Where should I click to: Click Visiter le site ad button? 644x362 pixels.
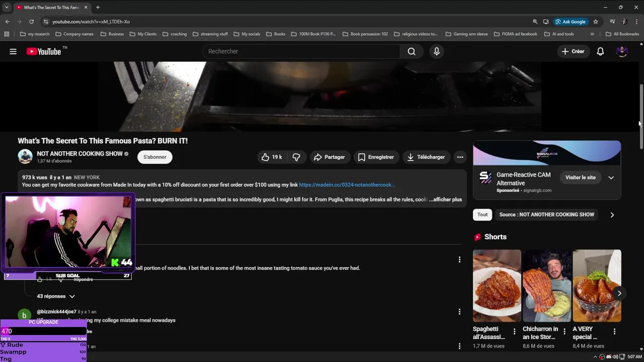580,177
